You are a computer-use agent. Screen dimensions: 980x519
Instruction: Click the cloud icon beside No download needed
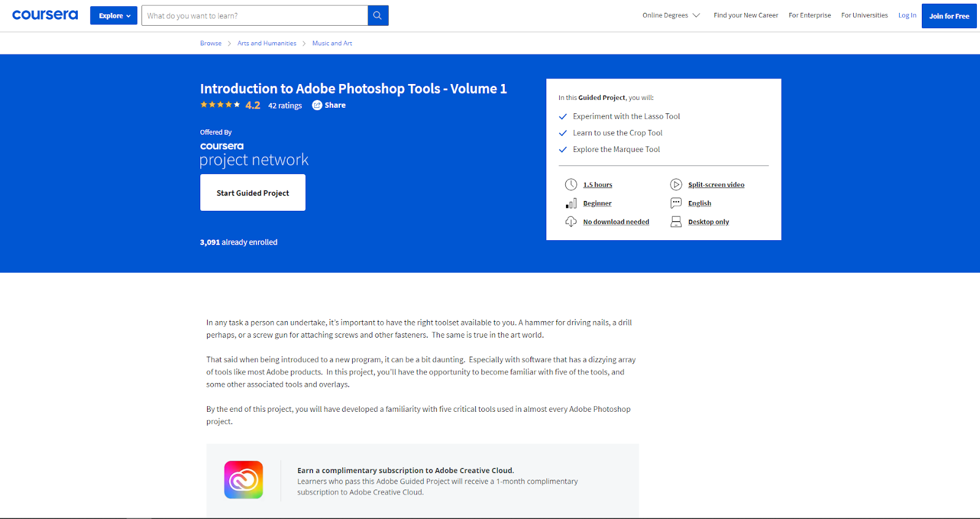(571, 222)
